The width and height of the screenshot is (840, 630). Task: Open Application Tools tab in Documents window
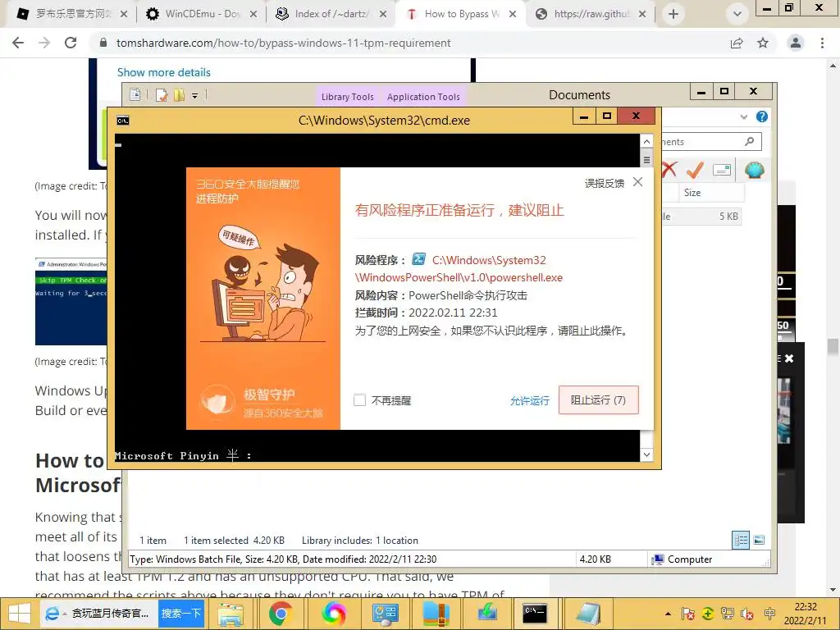[423, 97]
